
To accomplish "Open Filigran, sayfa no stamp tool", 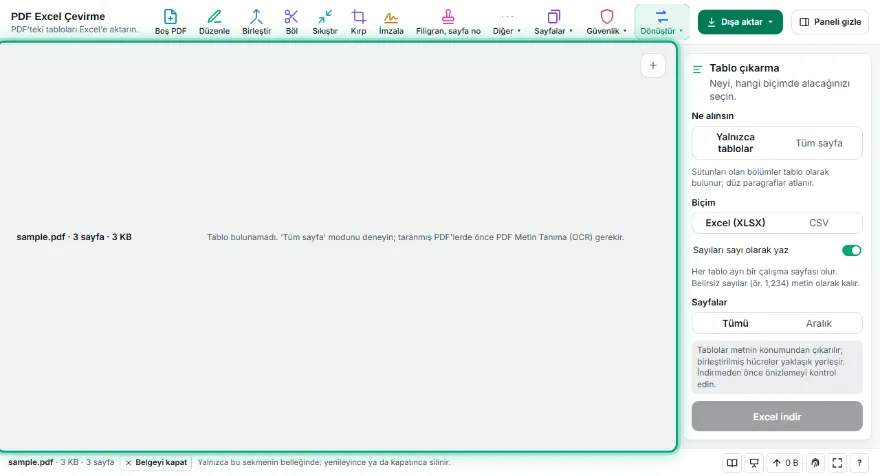I will click(x=448, y=22).
